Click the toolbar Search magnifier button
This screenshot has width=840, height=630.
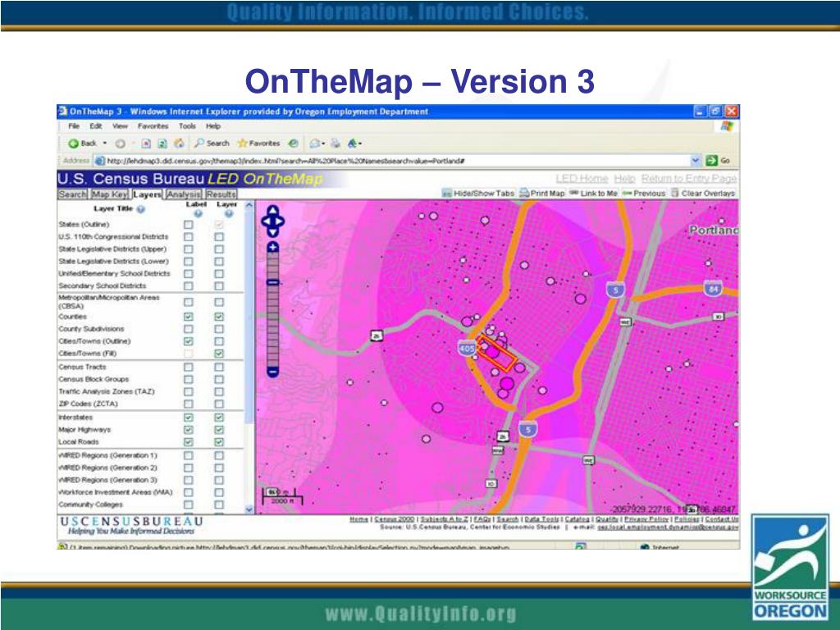pyautogui.click(x=212, y=144)
